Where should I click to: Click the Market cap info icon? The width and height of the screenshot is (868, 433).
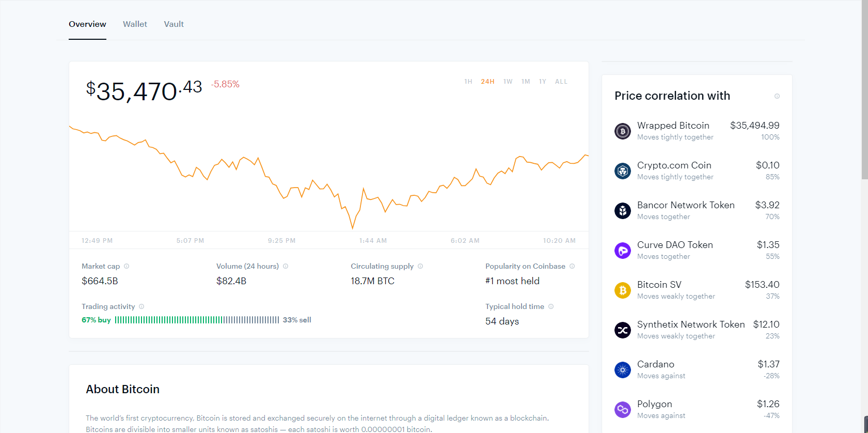point(127,266)
